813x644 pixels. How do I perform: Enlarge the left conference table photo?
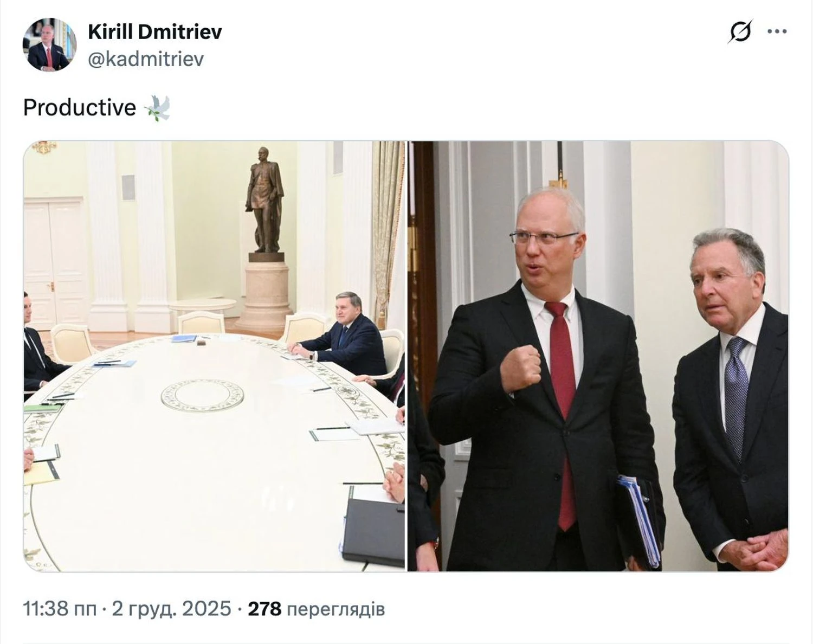click(214, 356)
